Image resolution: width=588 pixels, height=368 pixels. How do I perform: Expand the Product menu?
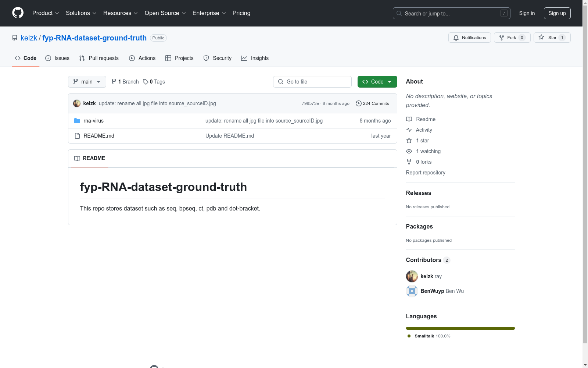(46, 13)
